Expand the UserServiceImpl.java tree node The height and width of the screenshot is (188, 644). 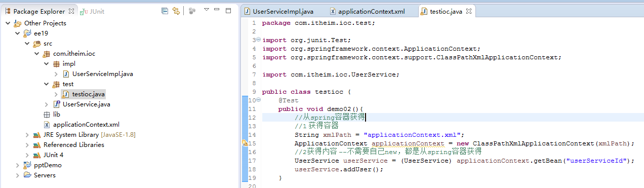(56, 74)
